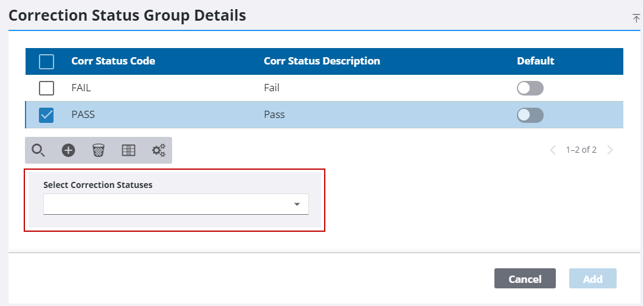
Task: Expand the Select Correction Statuses dropdown arrow
Action: [x=297, y=204]
